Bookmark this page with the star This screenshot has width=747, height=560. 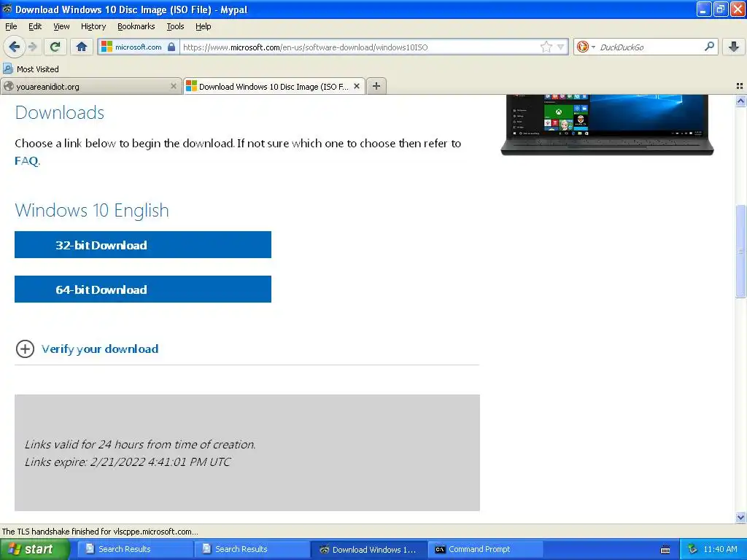click(546, 47)
